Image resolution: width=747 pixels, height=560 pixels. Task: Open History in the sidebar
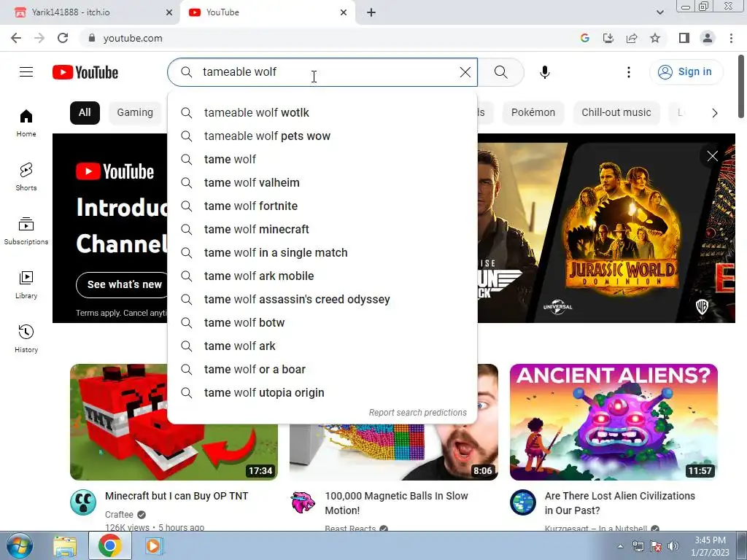(x=26, y=339)
